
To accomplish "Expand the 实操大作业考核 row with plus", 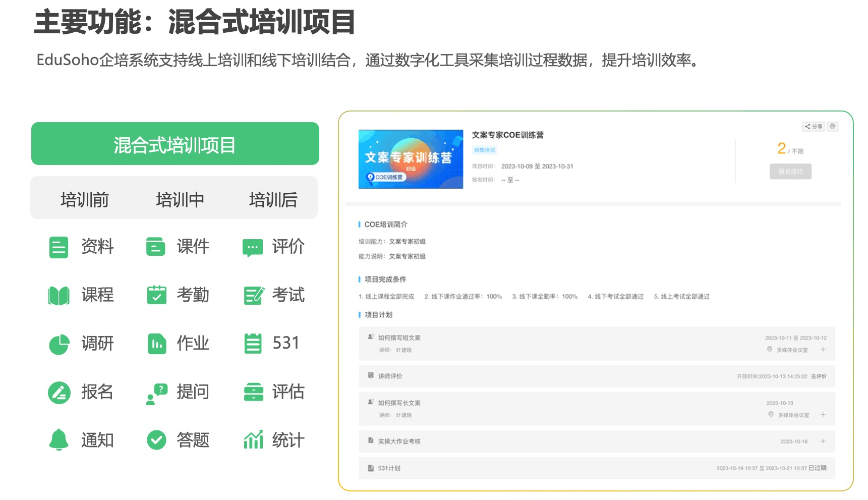I will (x=823, y=441).
